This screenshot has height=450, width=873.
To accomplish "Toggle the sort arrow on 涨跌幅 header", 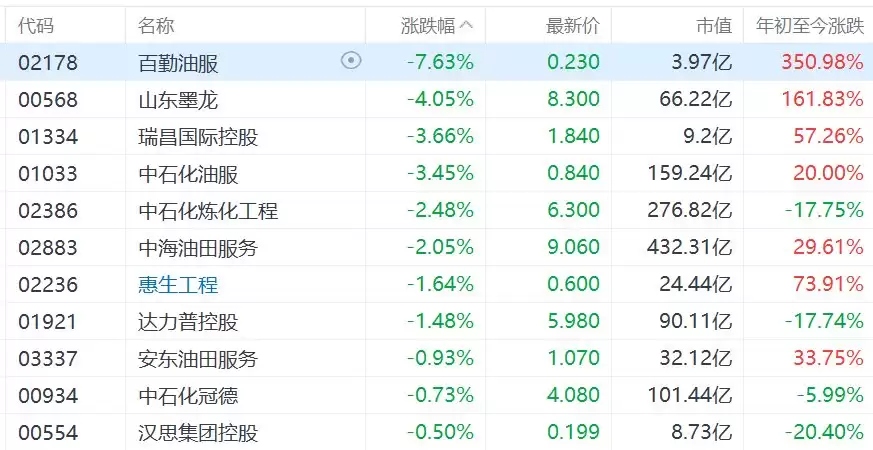I will (466, 24).
